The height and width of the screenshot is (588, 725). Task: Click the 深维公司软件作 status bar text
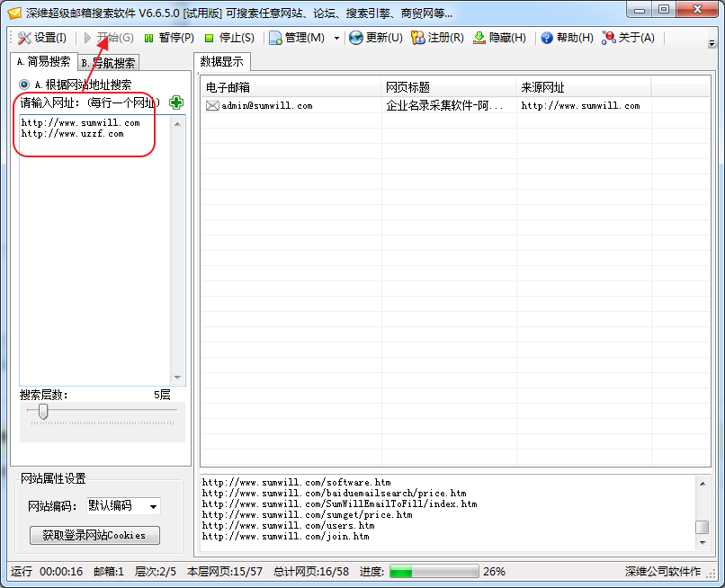click(x=663, y=571)
